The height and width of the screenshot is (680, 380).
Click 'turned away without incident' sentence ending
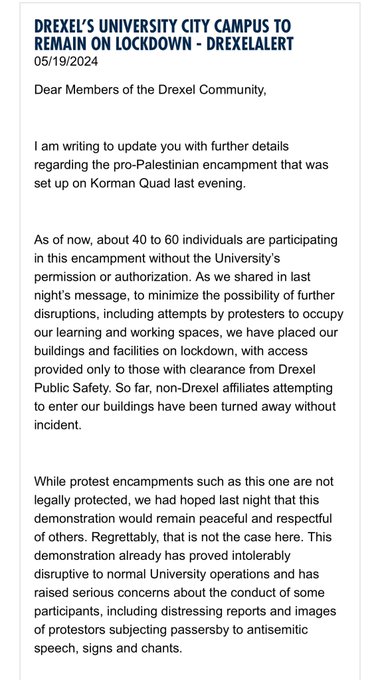coord(184,415)
